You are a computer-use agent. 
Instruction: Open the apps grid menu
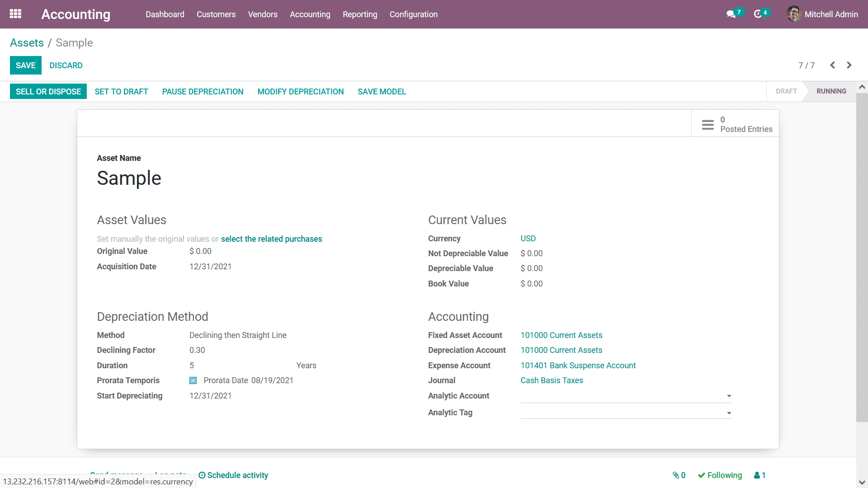[15, 14]
